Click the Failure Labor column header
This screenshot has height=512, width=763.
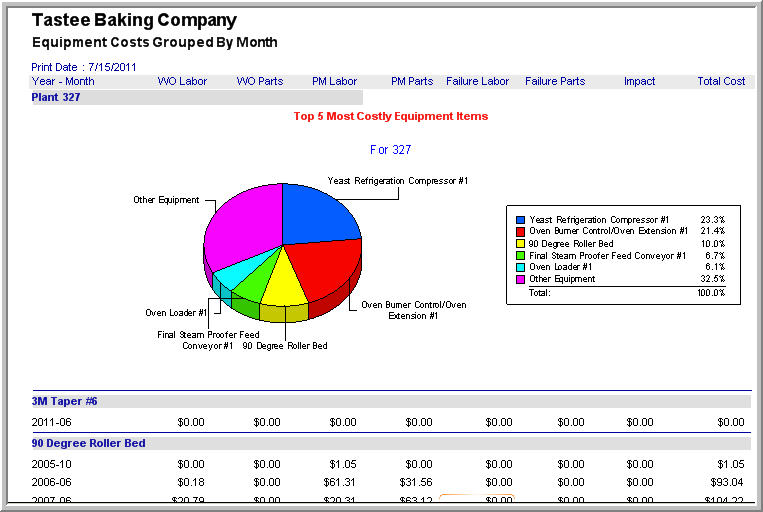click(477, 81)
